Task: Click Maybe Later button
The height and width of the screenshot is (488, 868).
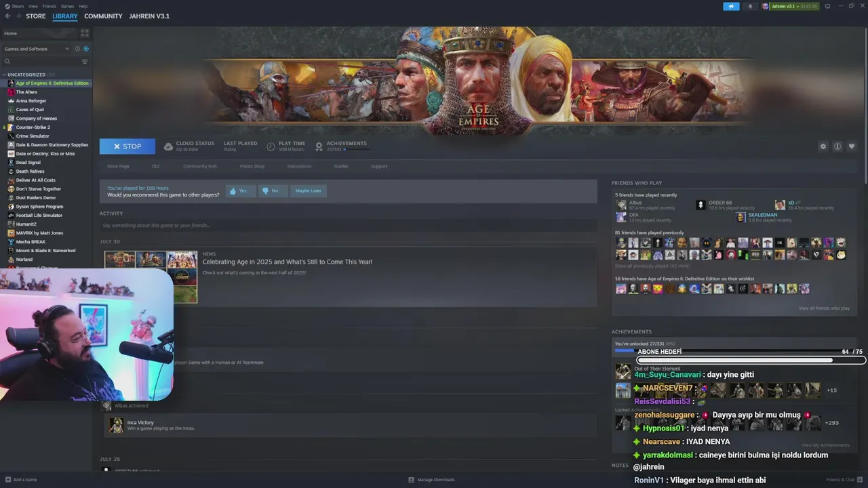Action: pyautogui.click(x=309, y=190)
